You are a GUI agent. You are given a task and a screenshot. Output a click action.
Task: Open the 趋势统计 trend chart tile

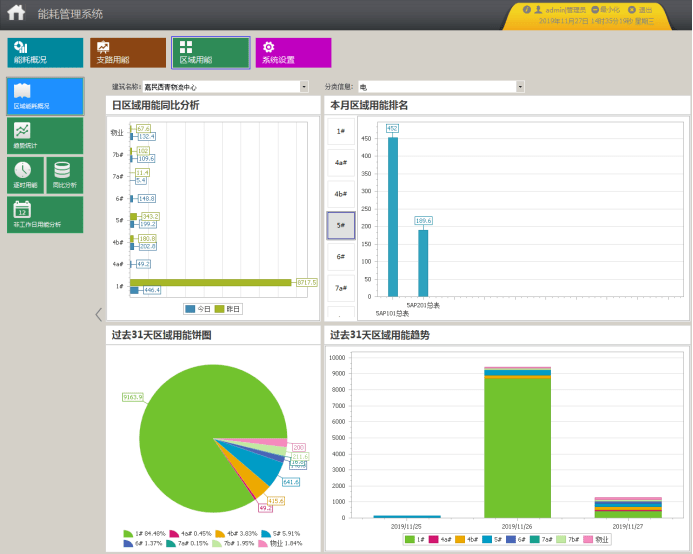click(45, 136)
